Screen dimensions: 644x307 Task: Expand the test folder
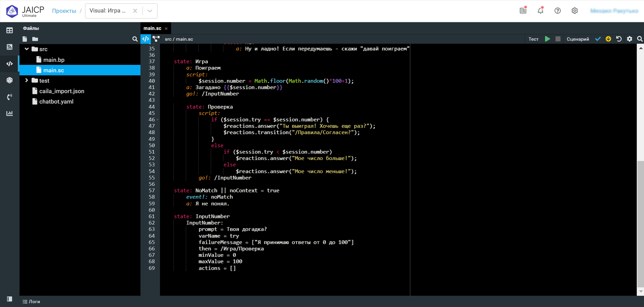(x=27, y=81)
